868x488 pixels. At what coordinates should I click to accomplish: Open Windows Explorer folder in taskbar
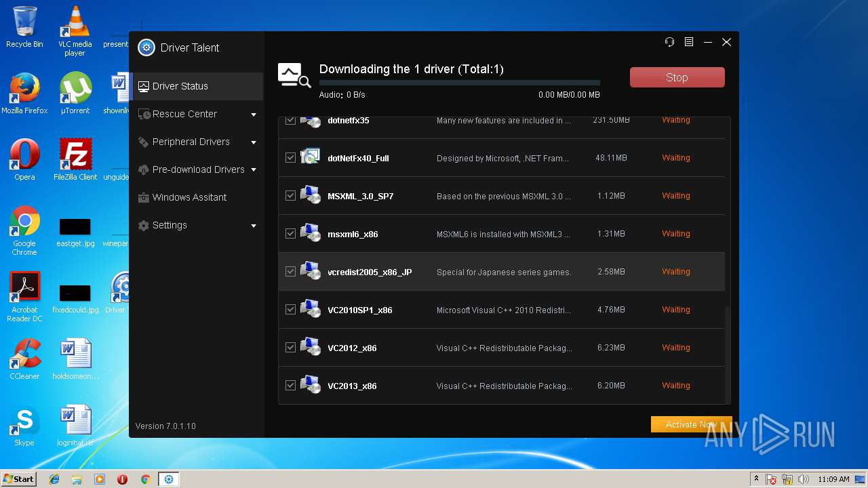coord(77,479)
